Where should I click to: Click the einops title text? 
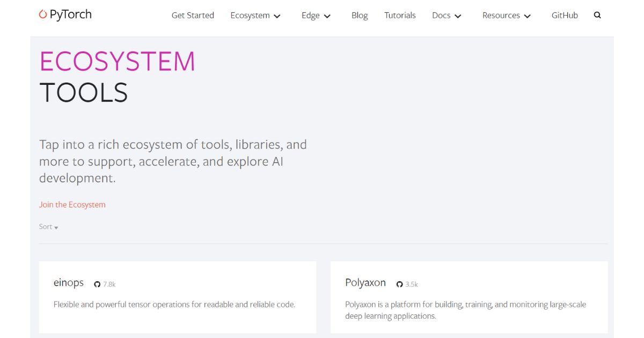[69, 283]
